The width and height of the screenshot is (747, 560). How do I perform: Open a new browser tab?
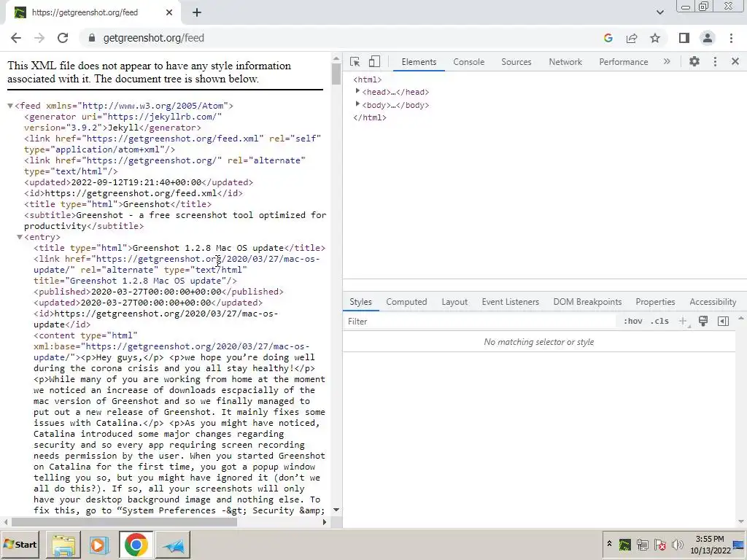[x=197, y=13]
